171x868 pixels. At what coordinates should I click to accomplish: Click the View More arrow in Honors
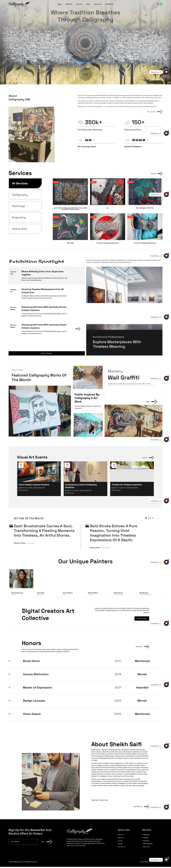147,647
